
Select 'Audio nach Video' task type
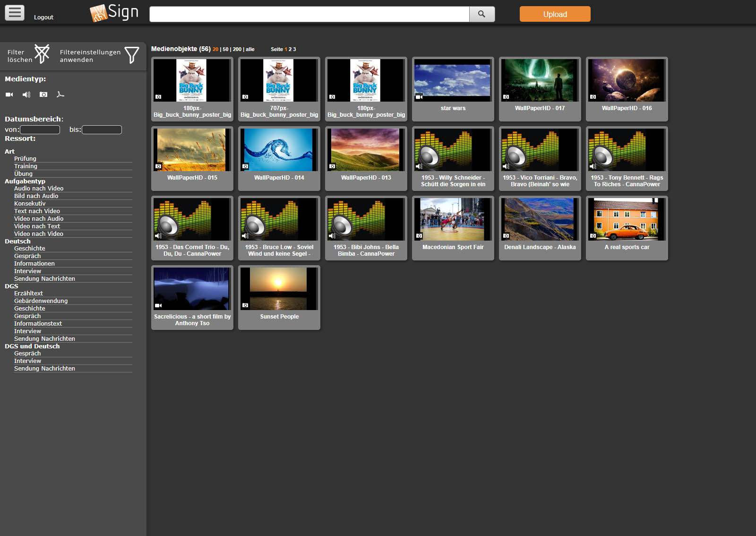[39, 189]
